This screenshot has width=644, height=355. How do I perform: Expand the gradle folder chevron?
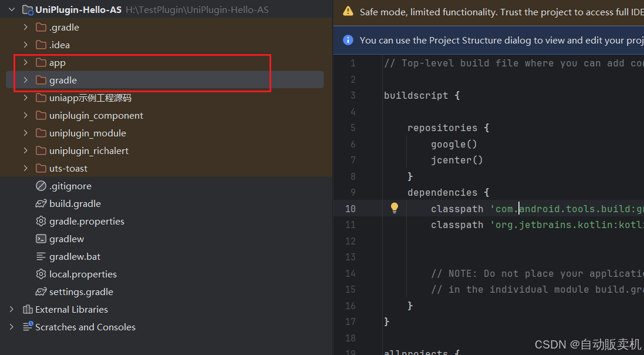click(x=25, y=80)
